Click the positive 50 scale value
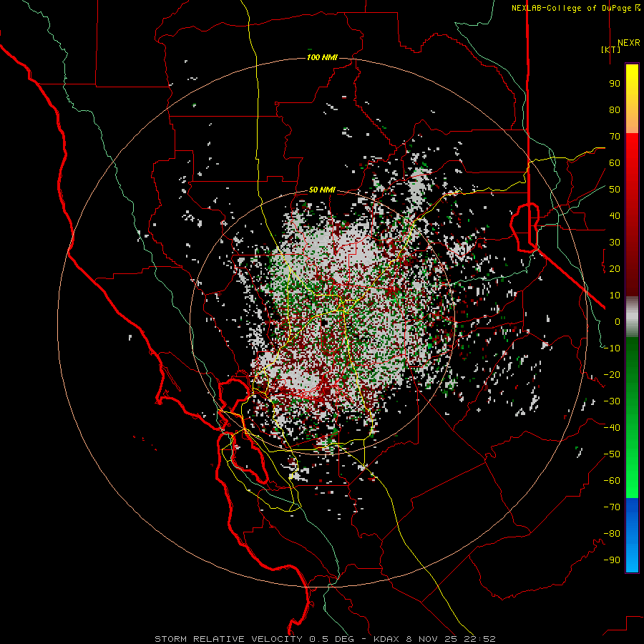The image size is (644, 644). point(615,190)
